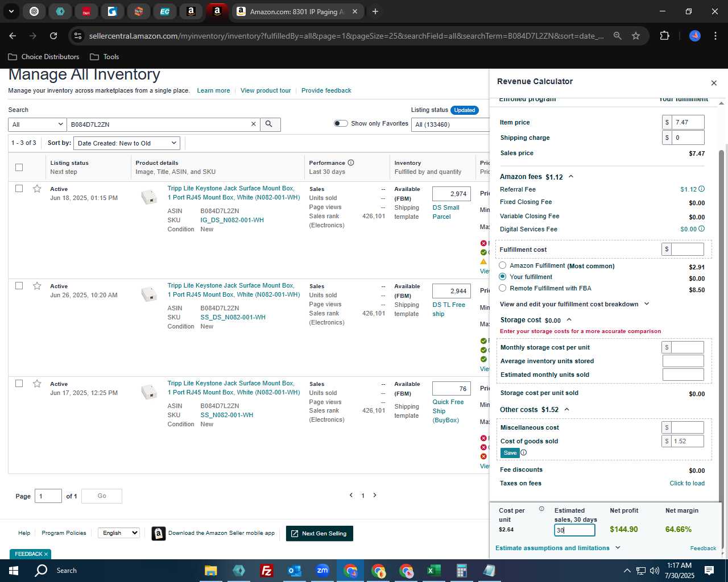
Task: Click Click to load for Taxes on fees
Action: point(687,483)
